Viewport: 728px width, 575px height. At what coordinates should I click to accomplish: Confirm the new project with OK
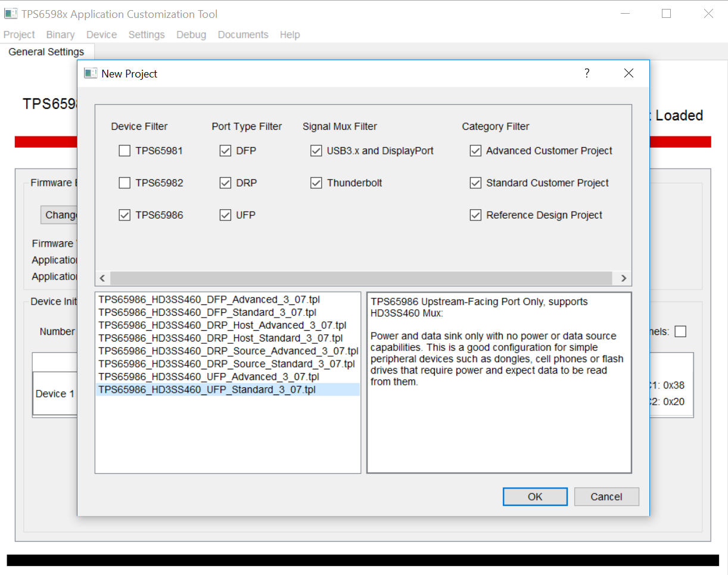535,496
